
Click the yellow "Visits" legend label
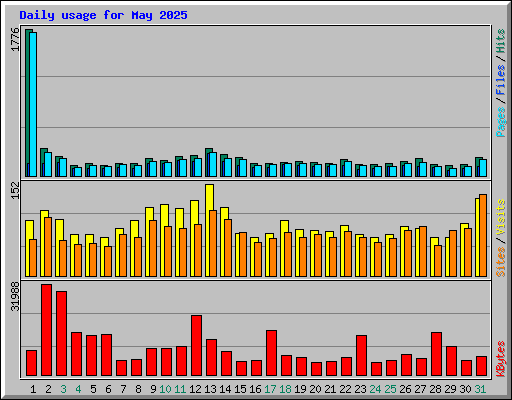501,218
